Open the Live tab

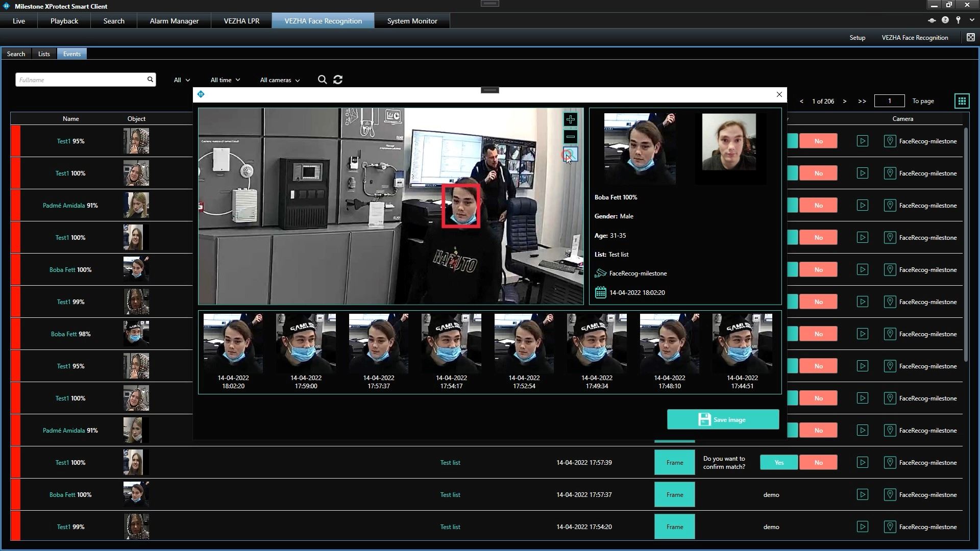tap(19, 21)
